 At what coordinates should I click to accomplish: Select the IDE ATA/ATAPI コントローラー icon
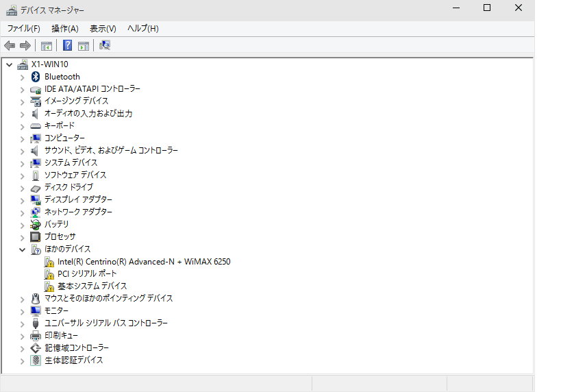pyautogui.click(x=36, y=90)
